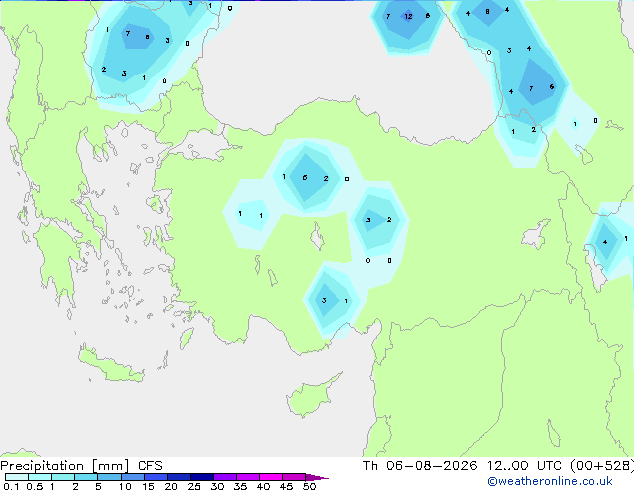Click the 30–35 mm purple legend swatch

coord(225,477)
